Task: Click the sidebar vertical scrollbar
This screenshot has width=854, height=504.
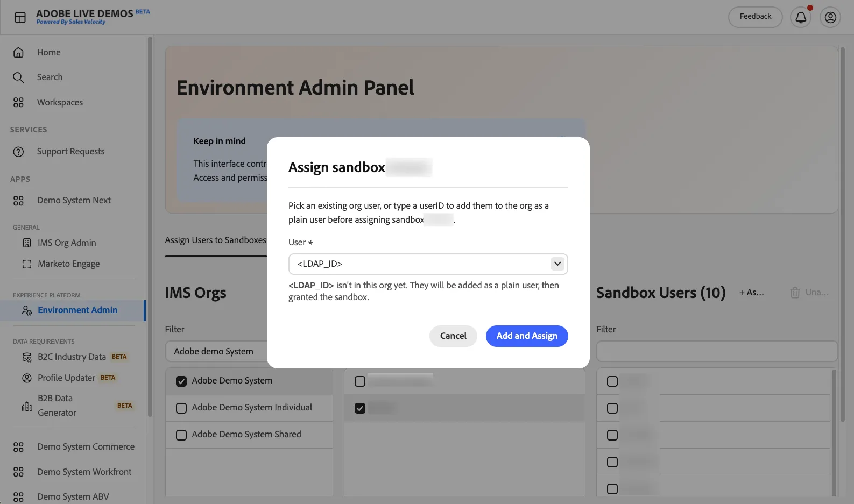Action: pos(150,226)
